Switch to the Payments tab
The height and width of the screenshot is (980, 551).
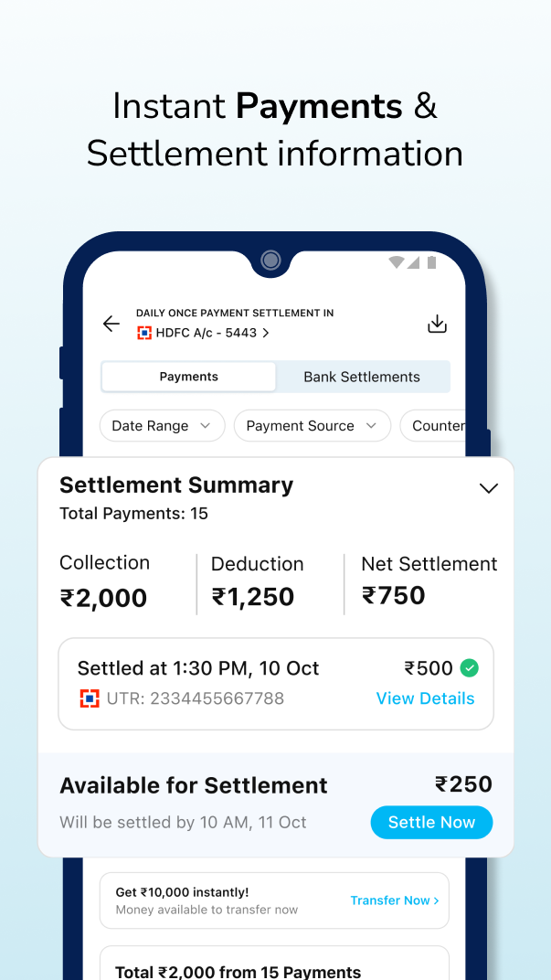187,376
